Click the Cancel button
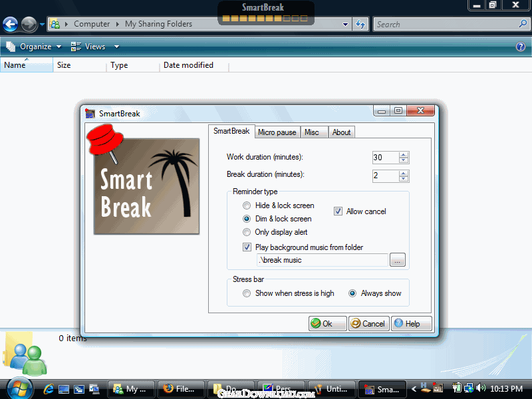Image resolution: width=532 pixels, height=399 pixels. click(x=369, y=323)
